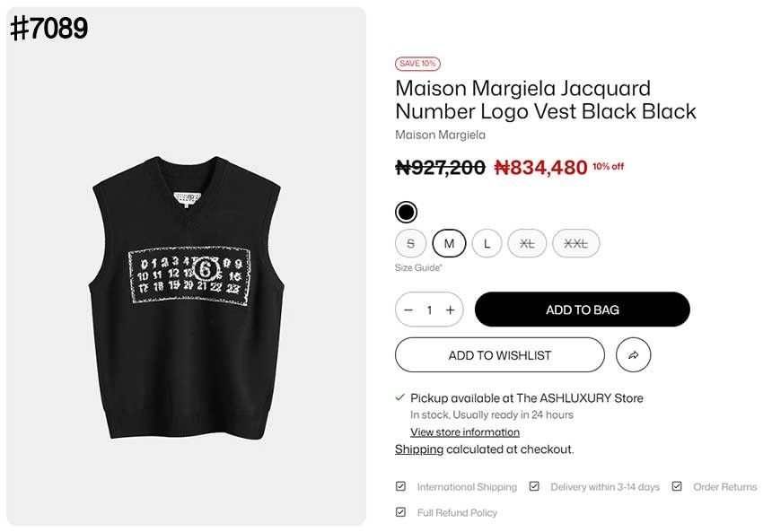772x532 pixels.
Task: Select size S
Action: coord(411,243)
